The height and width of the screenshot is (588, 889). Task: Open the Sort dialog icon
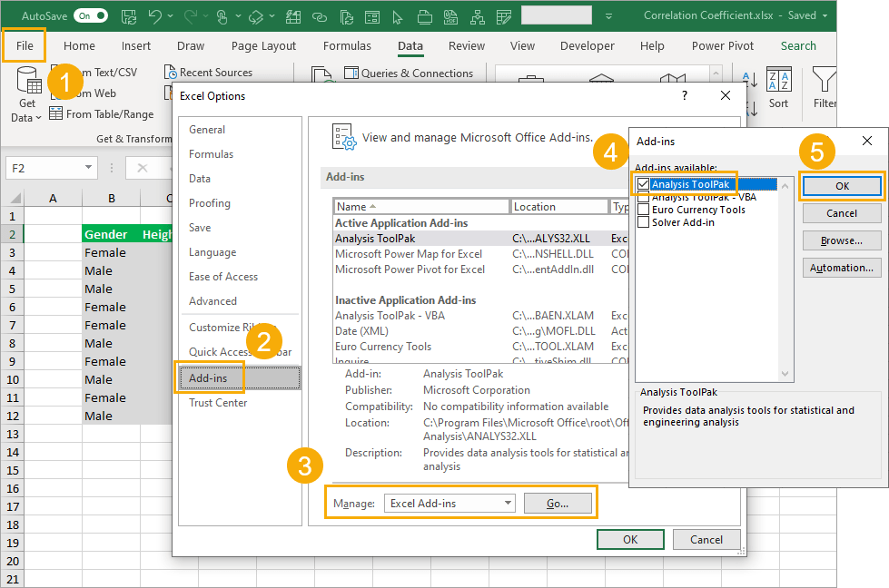pos(779,79)
